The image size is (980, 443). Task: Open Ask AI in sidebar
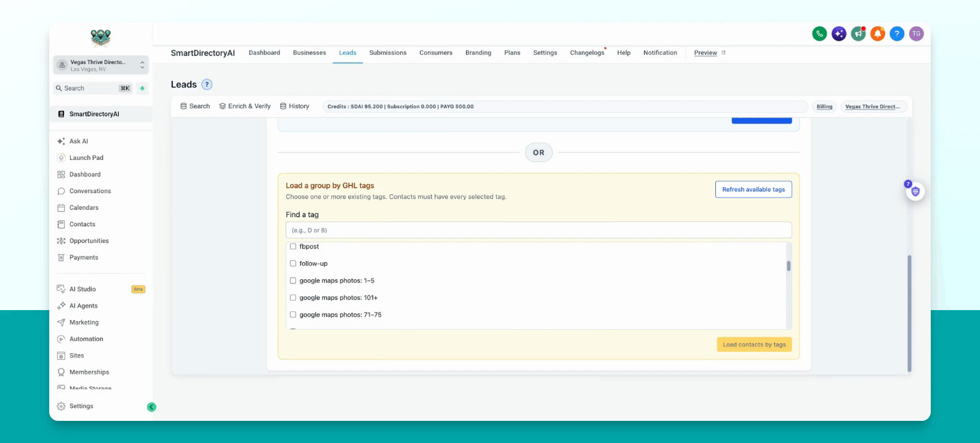[x=79, y=141]
